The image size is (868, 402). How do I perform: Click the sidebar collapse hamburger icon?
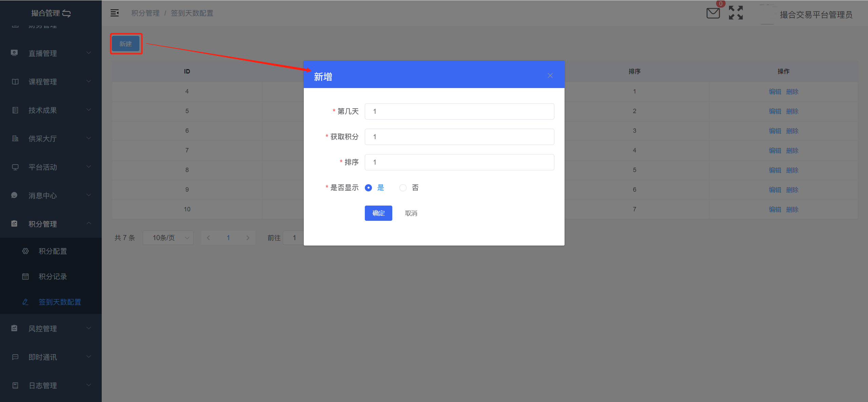coord(115,13)
